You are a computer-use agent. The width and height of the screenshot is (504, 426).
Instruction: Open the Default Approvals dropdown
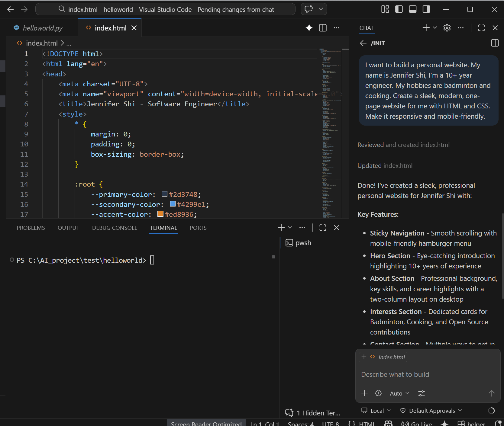431,411
